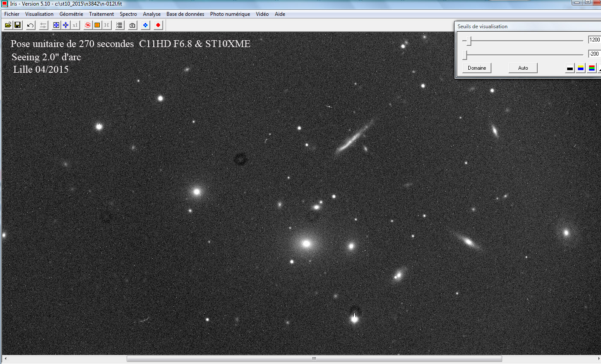The image size is (601, 364).
Task: Click the Domaine button in Seuils de visualisation
Action: coord(477,68)
